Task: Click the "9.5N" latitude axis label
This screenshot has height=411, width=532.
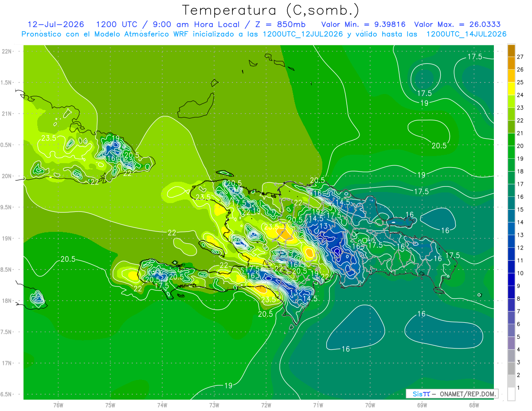Action: coord(6,207)
